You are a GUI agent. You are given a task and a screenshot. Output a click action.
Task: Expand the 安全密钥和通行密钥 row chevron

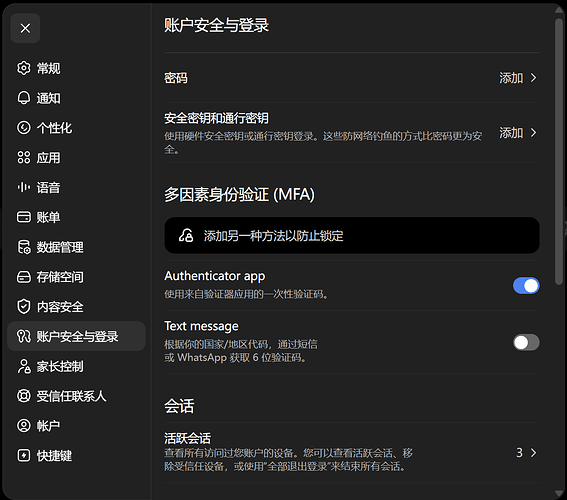point(533,133)
